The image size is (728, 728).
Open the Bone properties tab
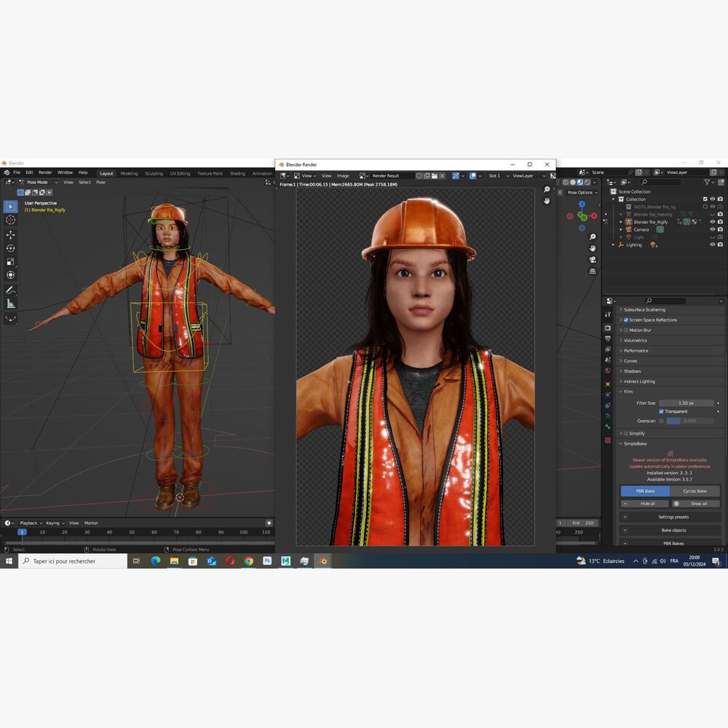coord(608,427)
